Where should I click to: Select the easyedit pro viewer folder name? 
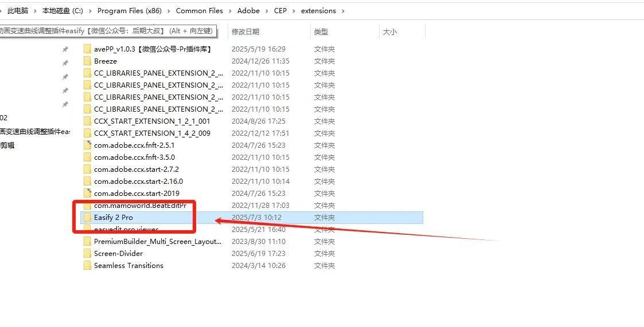(126, 229)
